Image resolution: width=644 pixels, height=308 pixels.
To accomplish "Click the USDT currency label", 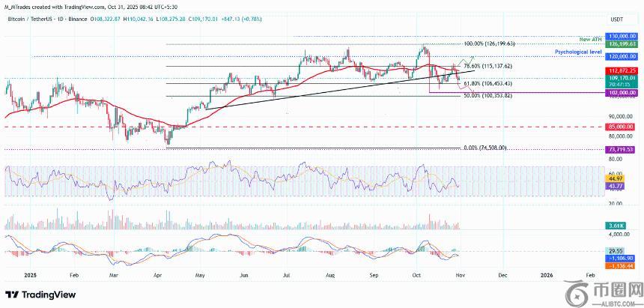I will pos(617,18).
